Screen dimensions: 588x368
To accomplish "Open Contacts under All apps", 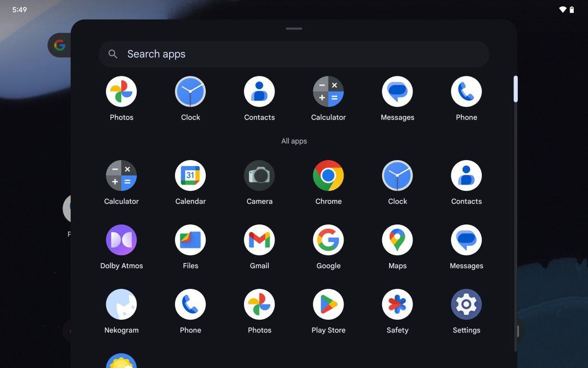I will tap(466, 175).
